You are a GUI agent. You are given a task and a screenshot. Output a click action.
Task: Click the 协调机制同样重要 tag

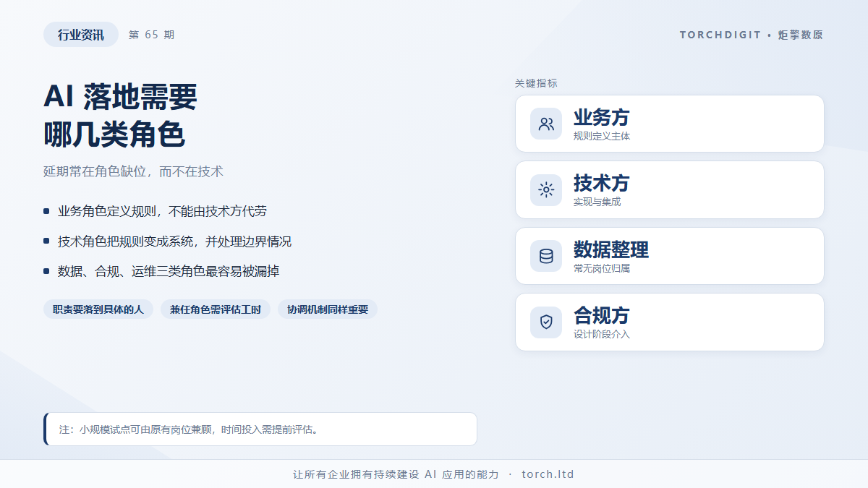[x=328, y=309]
